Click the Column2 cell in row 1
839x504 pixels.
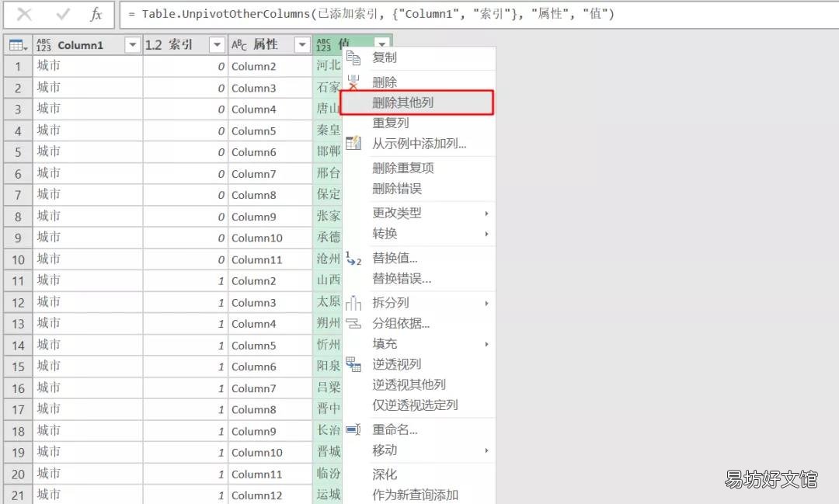[270, 66]
